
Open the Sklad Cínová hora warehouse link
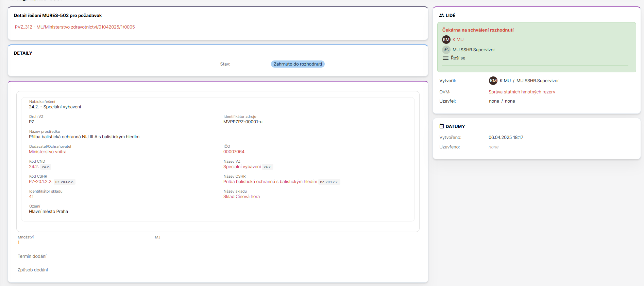241,197
